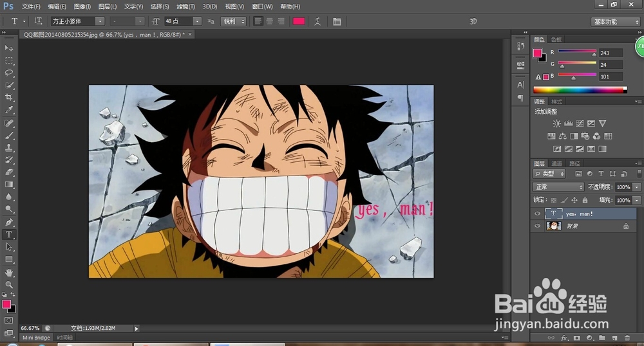Add a Brightness/Contrast adjustment
Viewport: 644px width, 346px height.
(x=556, y=123)
